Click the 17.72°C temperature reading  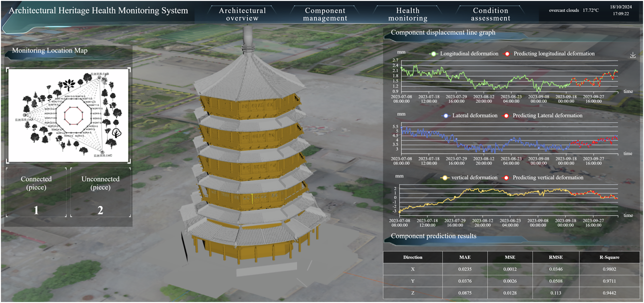(591, 10)
